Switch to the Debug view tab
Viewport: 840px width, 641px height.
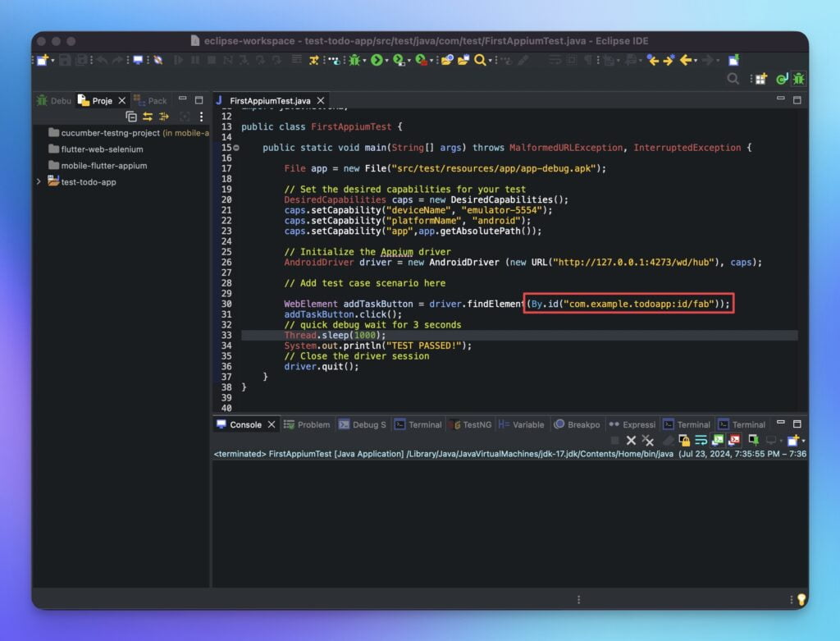coord(53,101)
